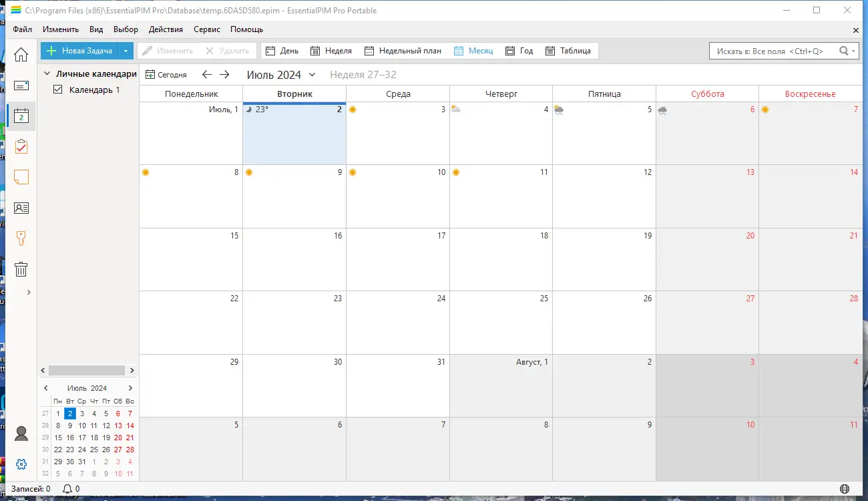This screenshot has height=501, width=868.
Task: Open the Выбор menu
Action: click(126, 29)
